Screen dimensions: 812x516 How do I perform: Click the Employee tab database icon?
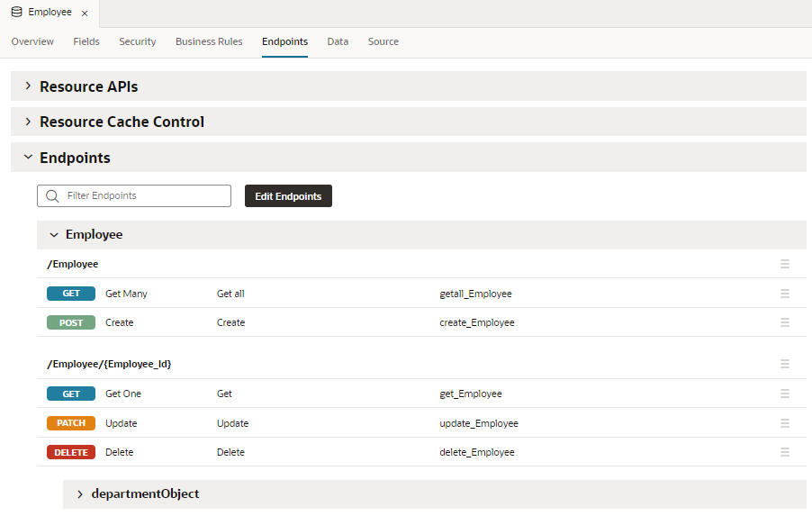(x=16, y=12)
